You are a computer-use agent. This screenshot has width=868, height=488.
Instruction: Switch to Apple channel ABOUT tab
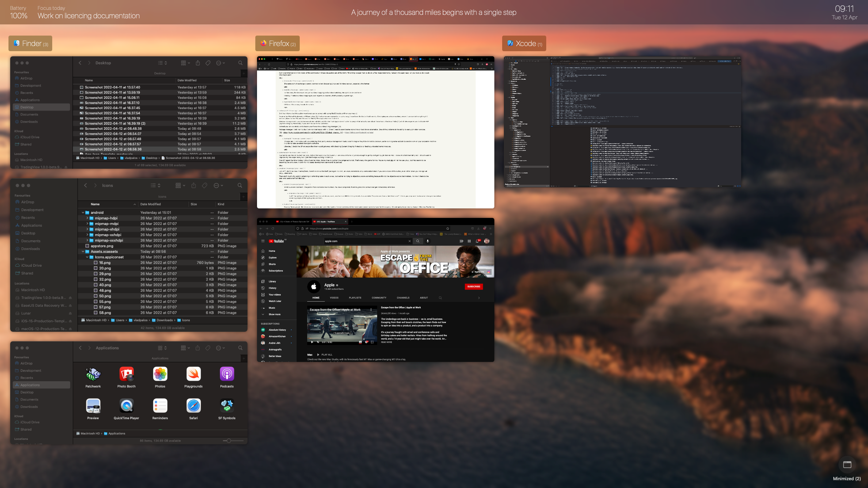(424, 298)
